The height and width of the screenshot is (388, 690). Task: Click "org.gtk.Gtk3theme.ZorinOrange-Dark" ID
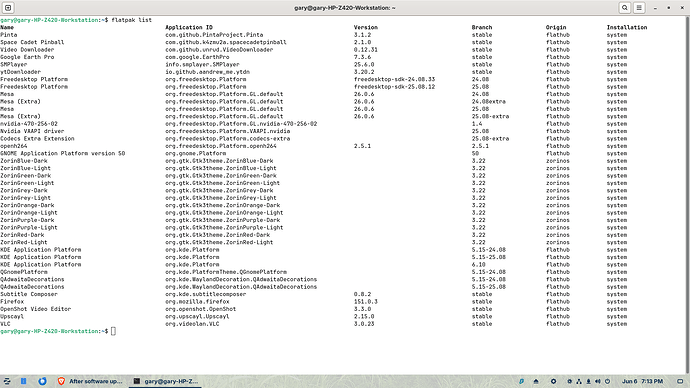tap(223, 205)
